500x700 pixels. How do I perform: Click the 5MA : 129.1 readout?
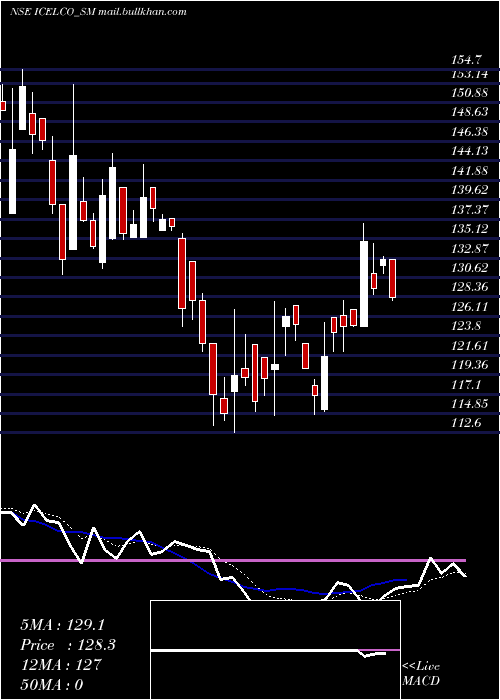pyautogui.click(x=63, y=625)
